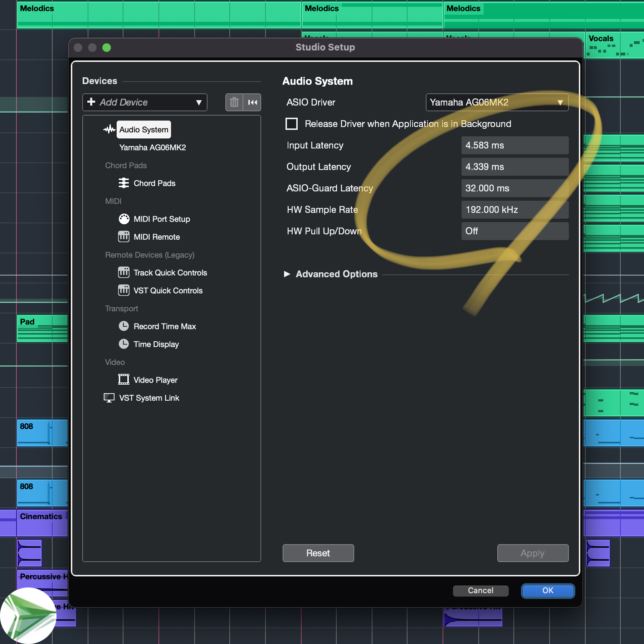Screen dimensions: 644x644
Task: Select Track Quick Controls in device list
Action: 170,273
